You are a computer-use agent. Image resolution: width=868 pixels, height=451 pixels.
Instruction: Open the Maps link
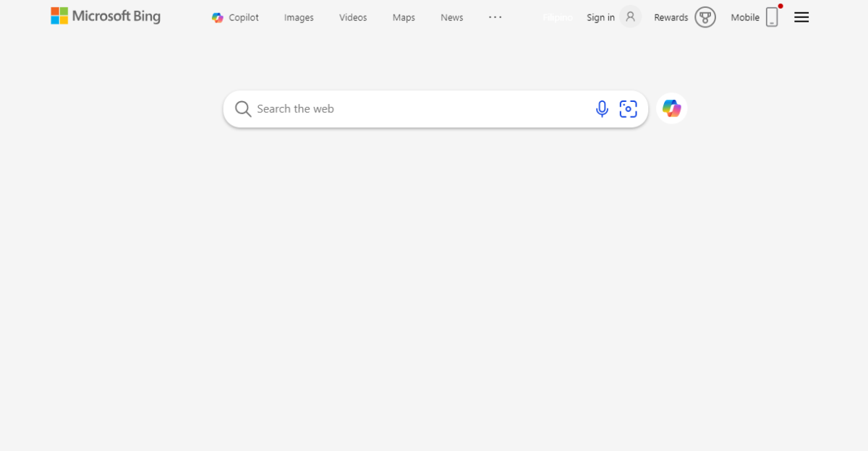[404, 17]
